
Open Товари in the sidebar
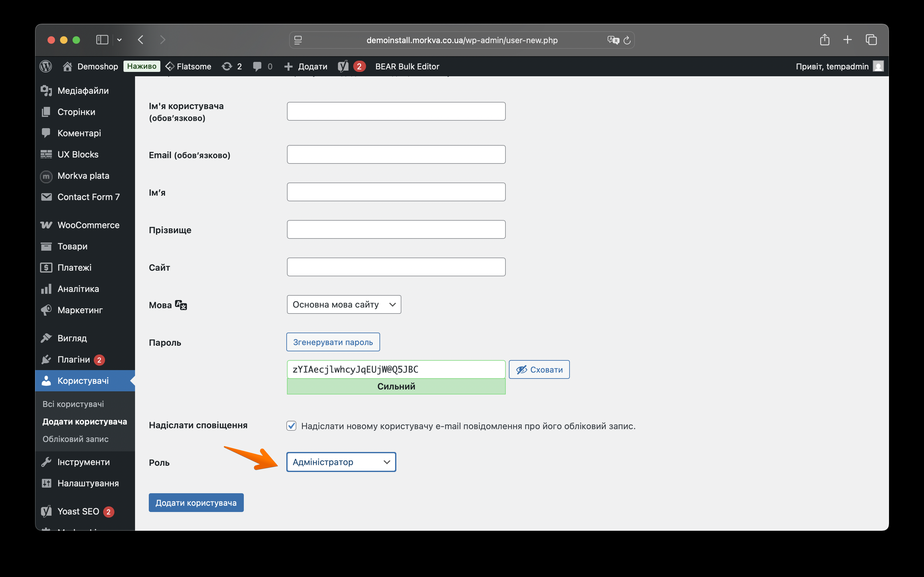click(85, 247)
